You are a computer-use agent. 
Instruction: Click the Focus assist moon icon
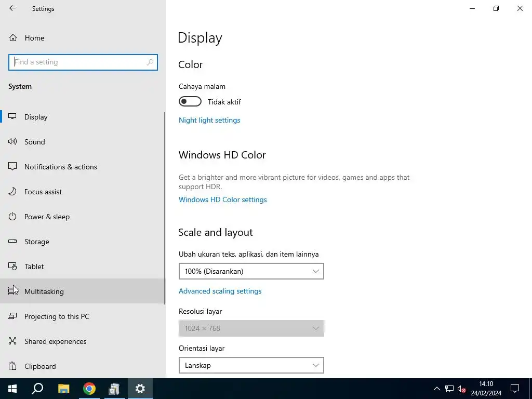pos(12,191)
